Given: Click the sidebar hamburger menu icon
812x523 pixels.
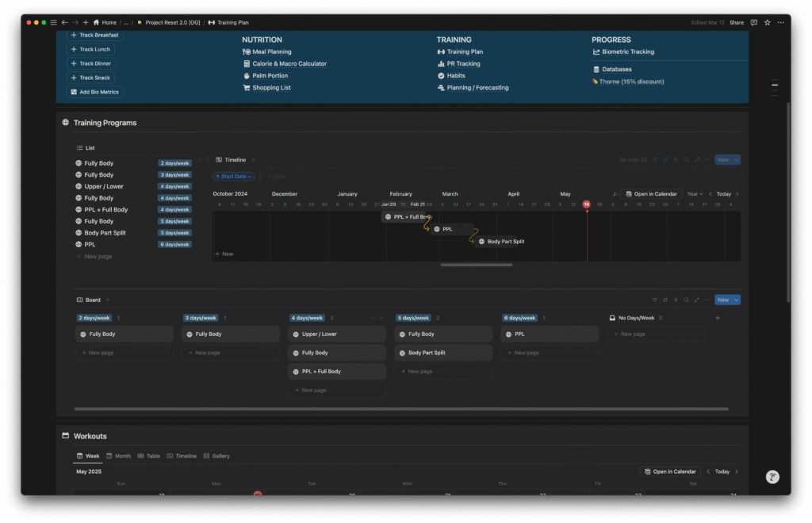Looking at the screenshot, I should coord(53,22).
